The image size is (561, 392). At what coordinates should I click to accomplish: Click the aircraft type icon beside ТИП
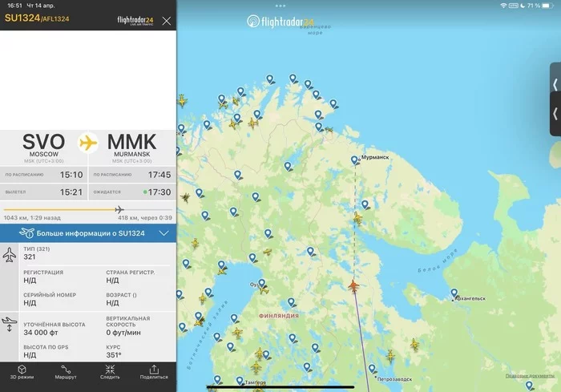pos(10,255)
